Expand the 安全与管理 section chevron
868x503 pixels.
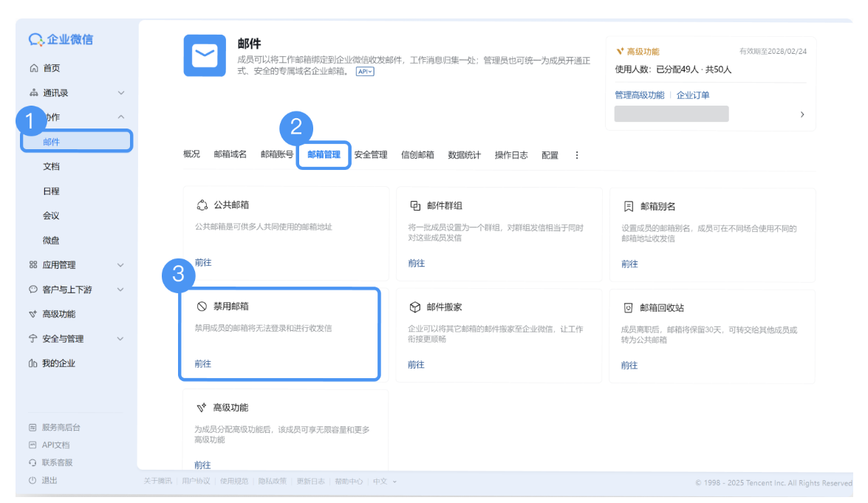120,338
